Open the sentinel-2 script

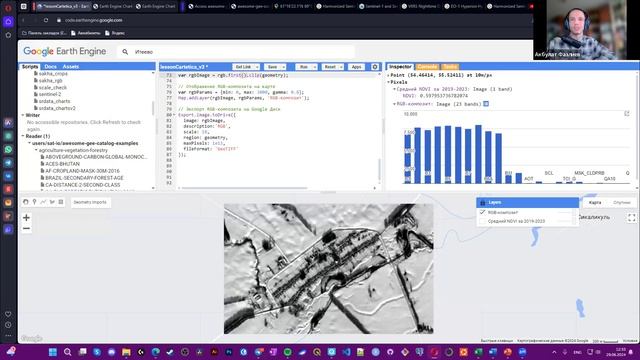pos(50,94)
